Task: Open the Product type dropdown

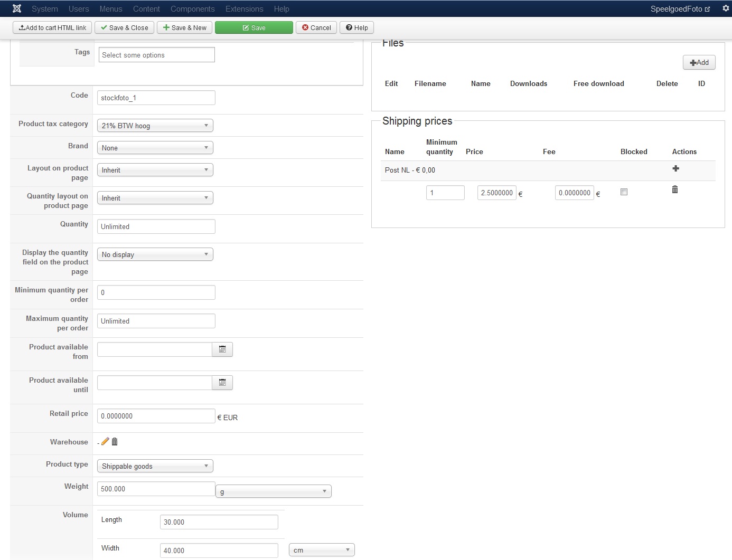Action: pyautogui.click(x=155, y=466)
